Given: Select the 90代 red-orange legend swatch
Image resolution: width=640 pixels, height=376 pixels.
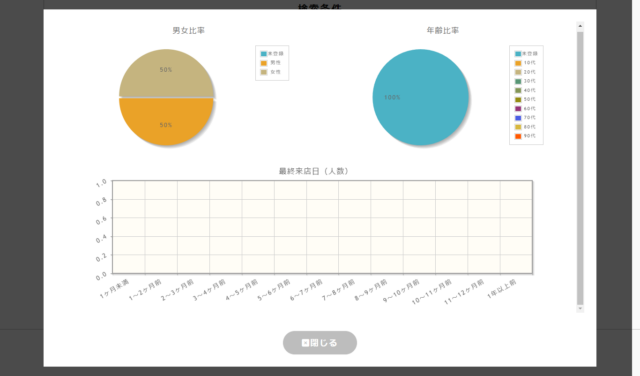Looking at the screenshot, I should click(518, 136).
